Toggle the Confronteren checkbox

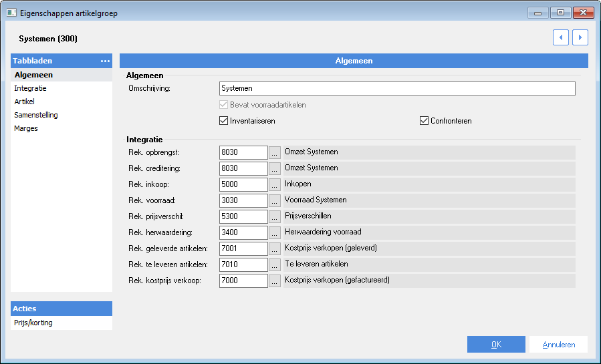(x=424, y=121)
